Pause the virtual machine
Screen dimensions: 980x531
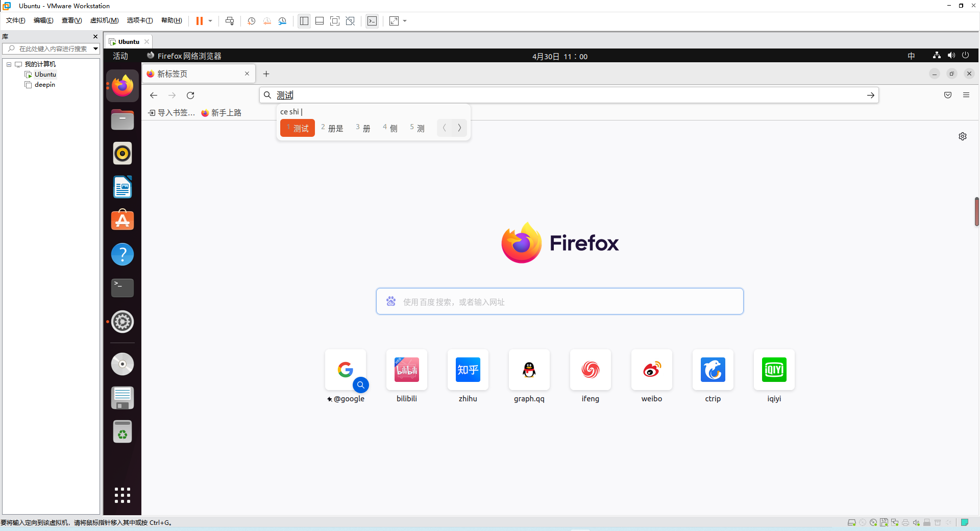(200, 21)
